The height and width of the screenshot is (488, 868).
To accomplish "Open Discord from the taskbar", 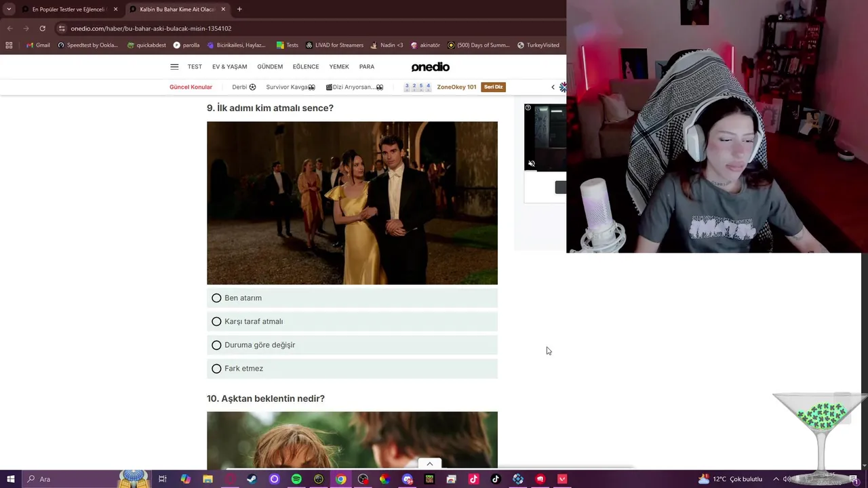I will point(407,479).
